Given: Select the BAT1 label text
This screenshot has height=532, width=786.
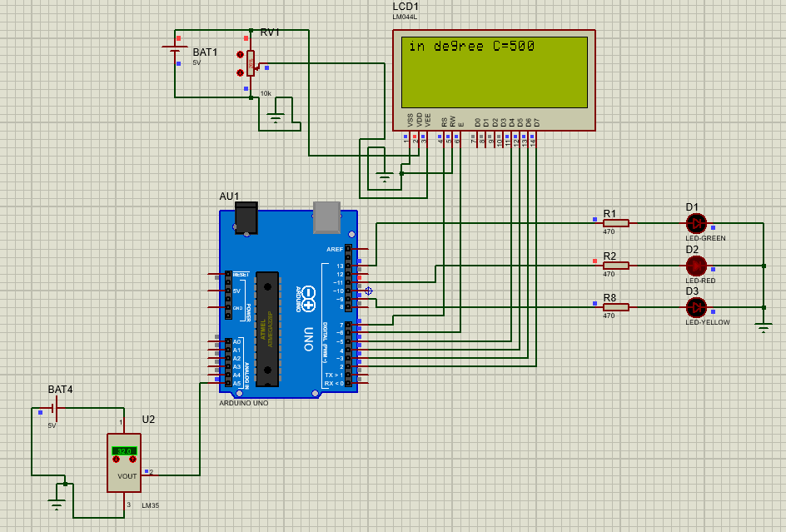Looking at the screenshot, I should click(205, 52).
